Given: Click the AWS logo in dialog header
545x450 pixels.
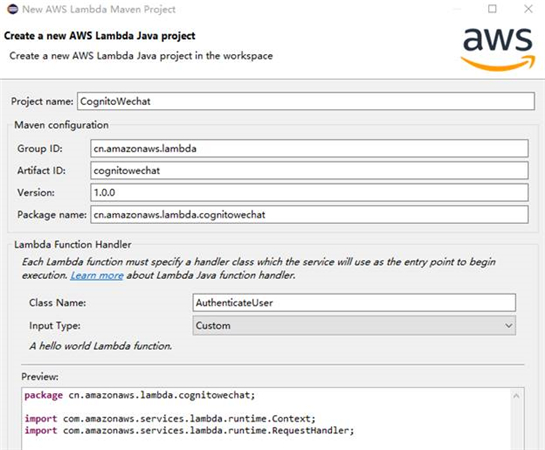Looking at the screenshot, I should pos(498,50).
